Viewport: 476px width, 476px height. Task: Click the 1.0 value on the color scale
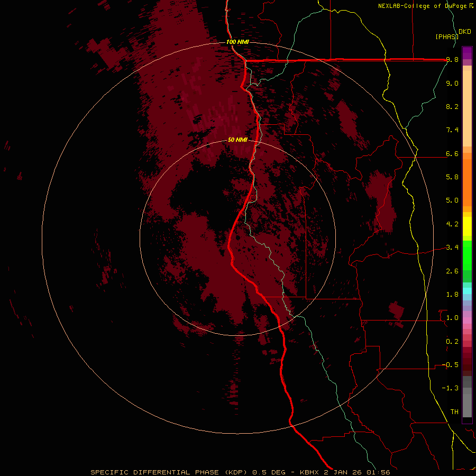coord(452,318)
